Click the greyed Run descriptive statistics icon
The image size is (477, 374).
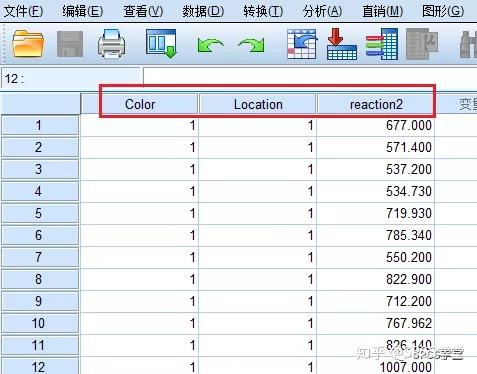tap(422, 44)
